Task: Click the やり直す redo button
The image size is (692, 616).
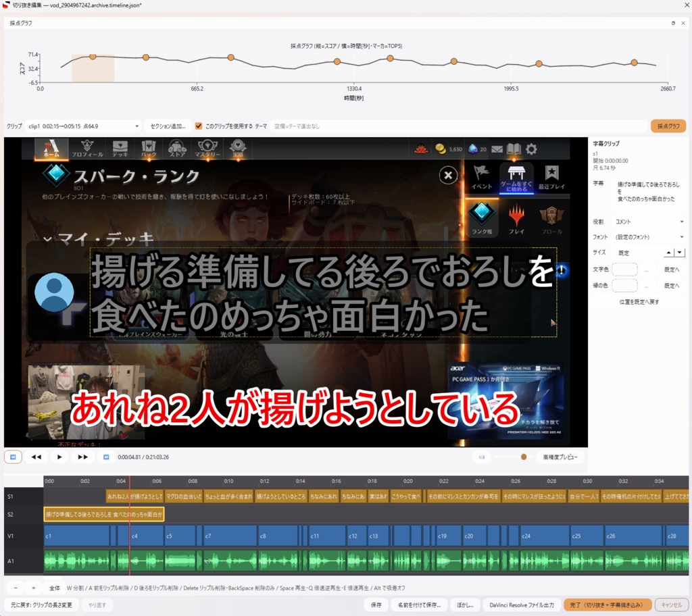Action: click(97, 605)
